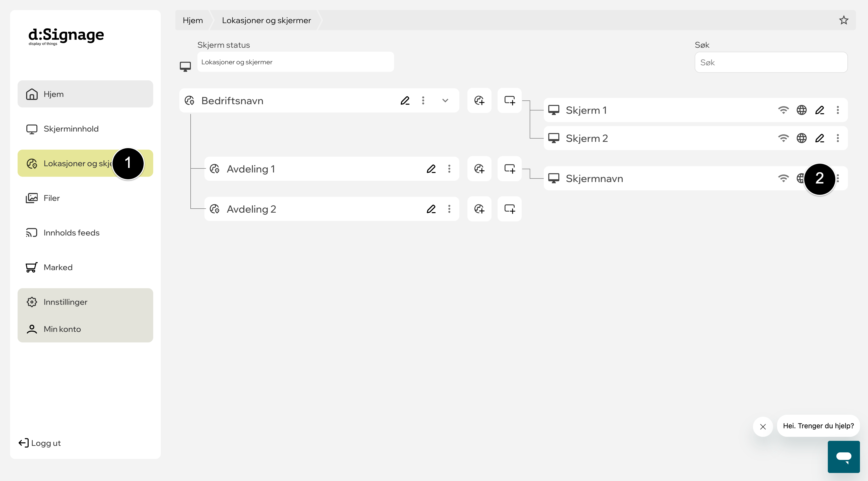Click the wifi icon on Skjermnavn
Screen dimensions: 868x481
pos(783,178)
